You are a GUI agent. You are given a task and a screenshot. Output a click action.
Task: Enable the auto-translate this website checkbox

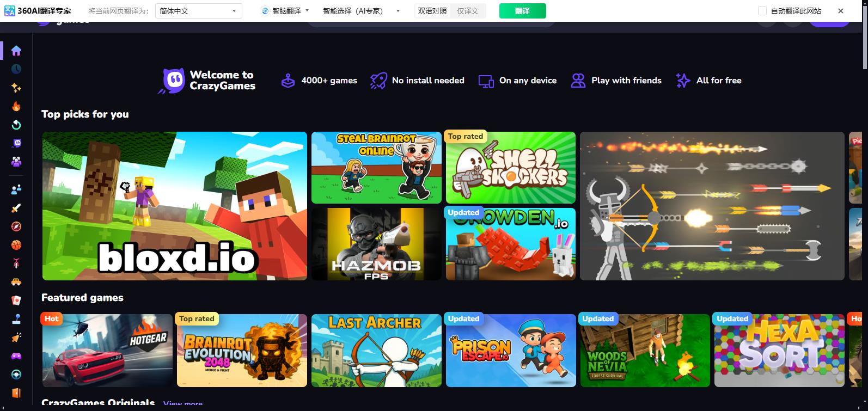762,11
